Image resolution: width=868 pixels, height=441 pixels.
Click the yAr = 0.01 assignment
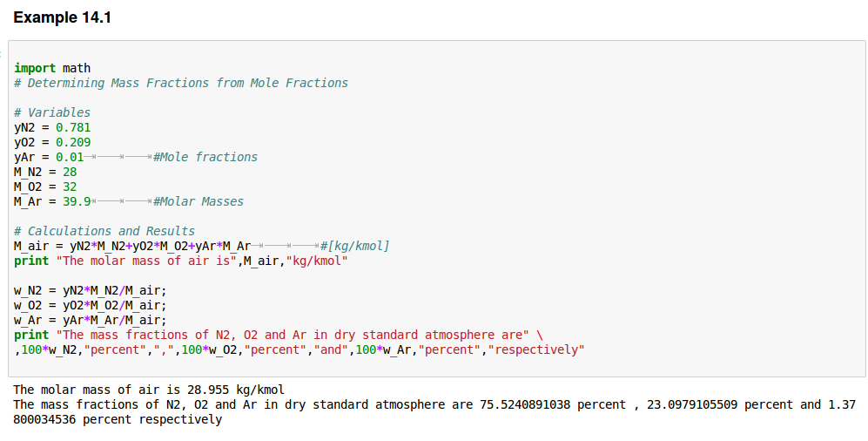49,157
